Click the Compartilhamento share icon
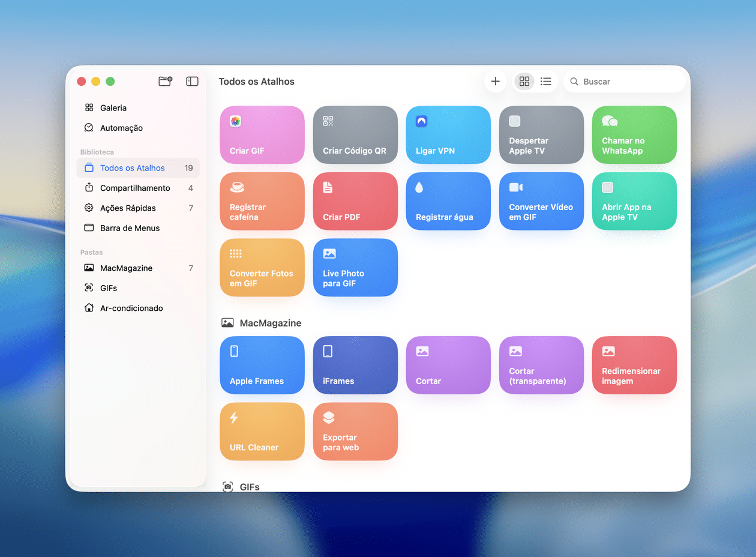This screenshot has height=557, width=756. click(x=89, y=187)
